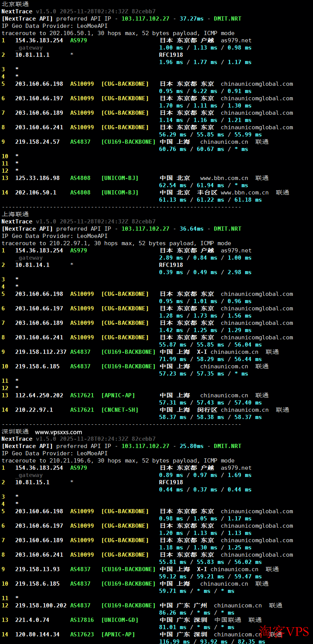Click the 淘客VPS red watermark logo
Viewport: 313px width, 644px height.
coord(284,631)
